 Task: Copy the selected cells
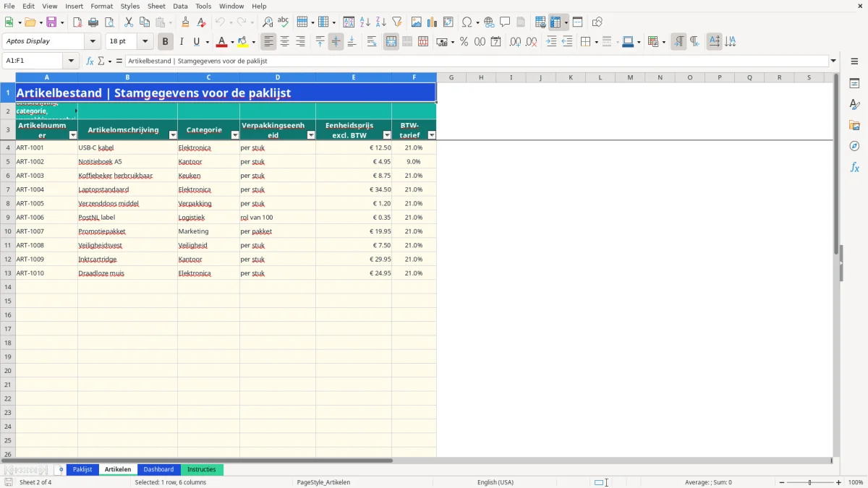(145, 22)
